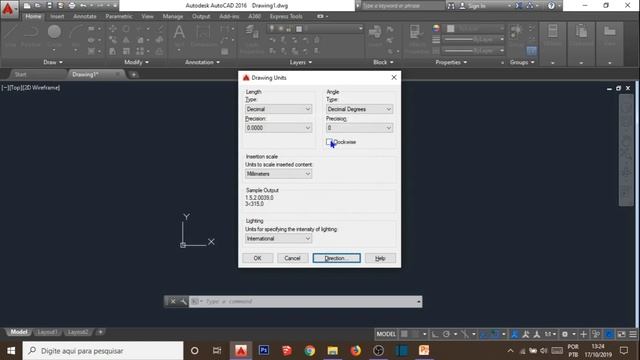Click the plus icon in status bar
This screenshot has width=640, height=360.
click(584, 334)
